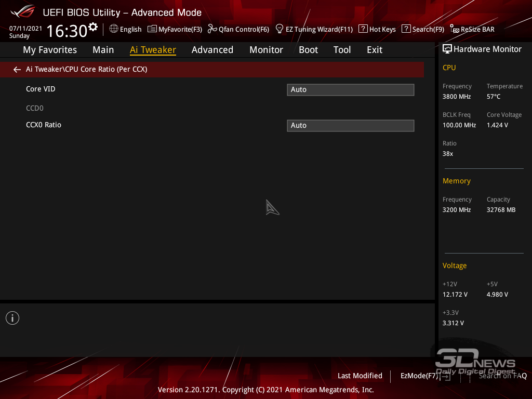Switch to Main tab
This screenshot has height=399, width=532.
(103, 50)
